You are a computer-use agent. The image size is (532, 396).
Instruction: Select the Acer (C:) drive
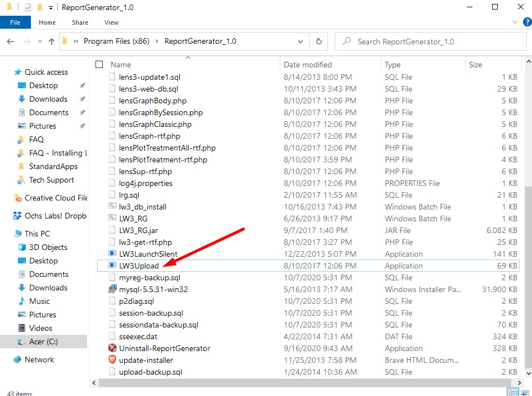(43, 342)
